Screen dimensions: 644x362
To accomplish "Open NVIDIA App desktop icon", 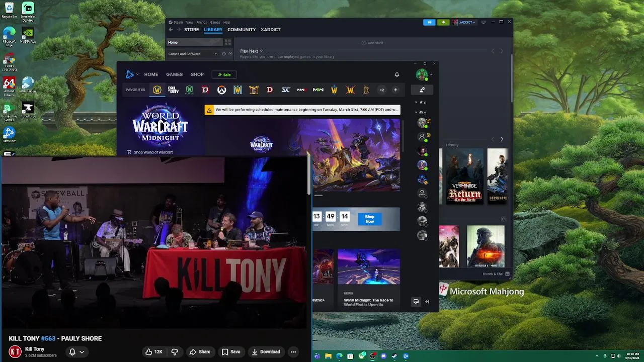I will point(28,36).
